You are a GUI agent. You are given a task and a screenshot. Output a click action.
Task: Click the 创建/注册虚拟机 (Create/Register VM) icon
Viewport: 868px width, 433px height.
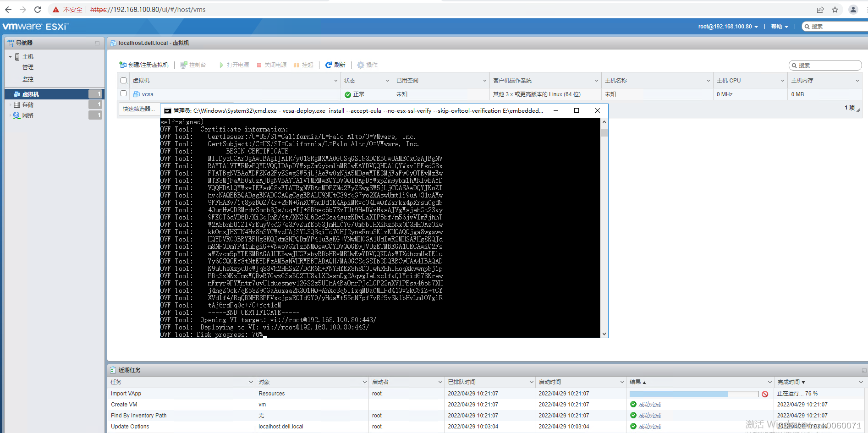pyautogui.click(x=123, y=65)
